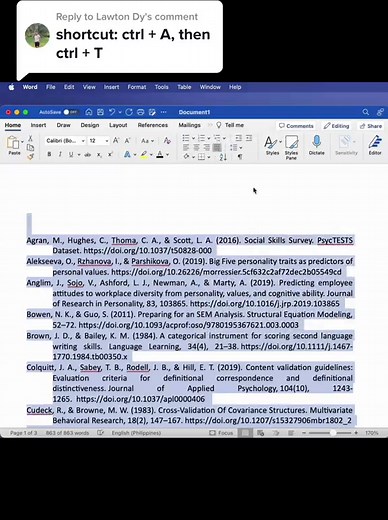This screenshot has height=520, width=388.
Task: Open the Apple menu
Action: pos(11,87)
